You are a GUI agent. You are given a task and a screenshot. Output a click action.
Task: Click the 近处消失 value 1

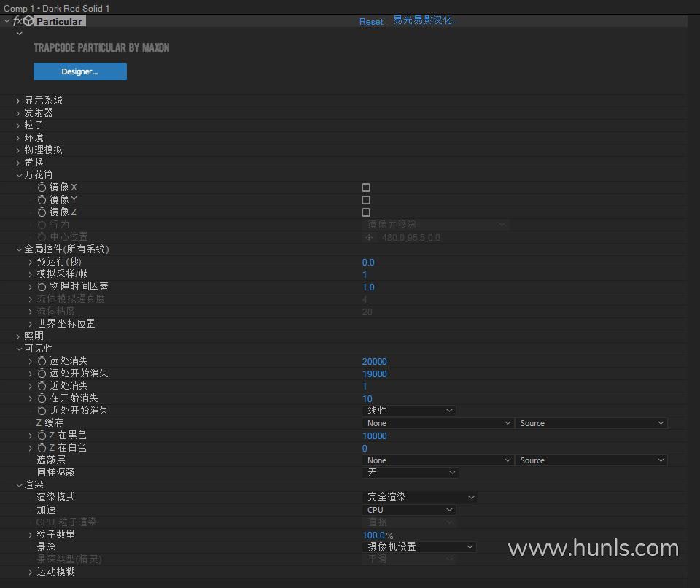[x=365, y=387]
